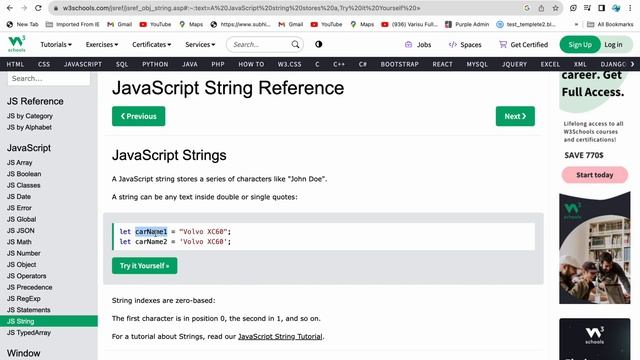Viewport: 640px width, 360px height.
Task: Open the JavaScript String Tutorial link
Action: click(x=280, y=337)
